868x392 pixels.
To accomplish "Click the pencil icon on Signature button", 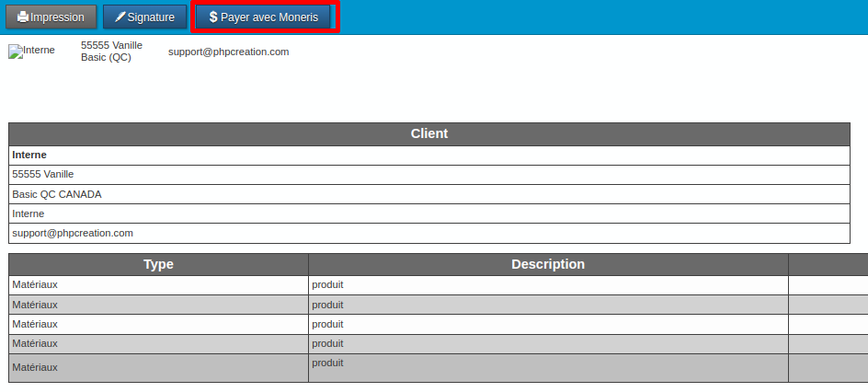I will tap(120, 17).
